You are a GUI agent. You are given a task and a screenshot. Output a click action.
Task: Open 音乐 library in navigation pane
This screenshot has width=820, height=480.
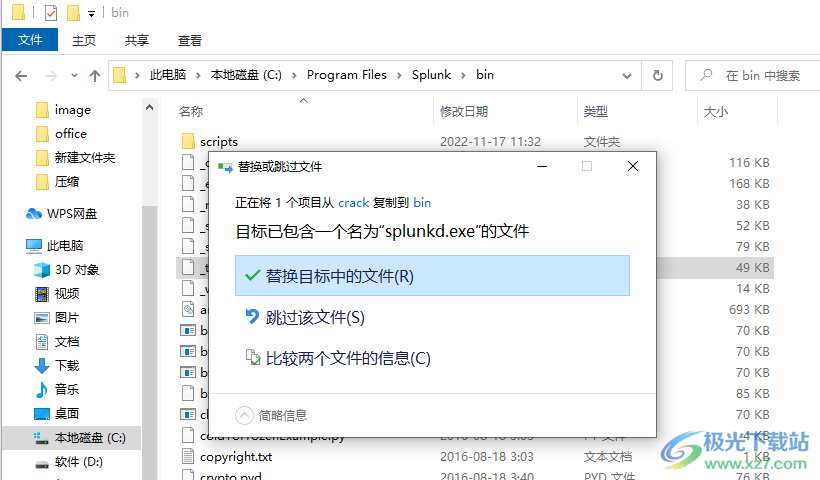click(x=56, y=390)
